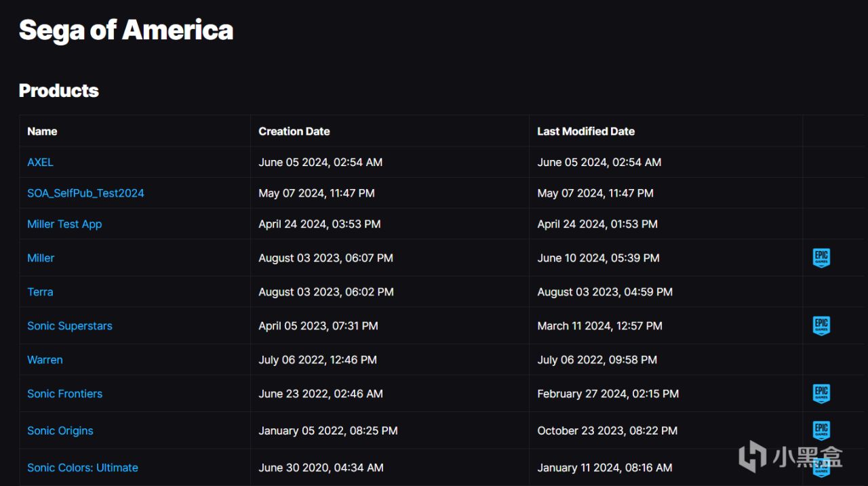
Task: Click the Products section heading
Action: point(59,90)
